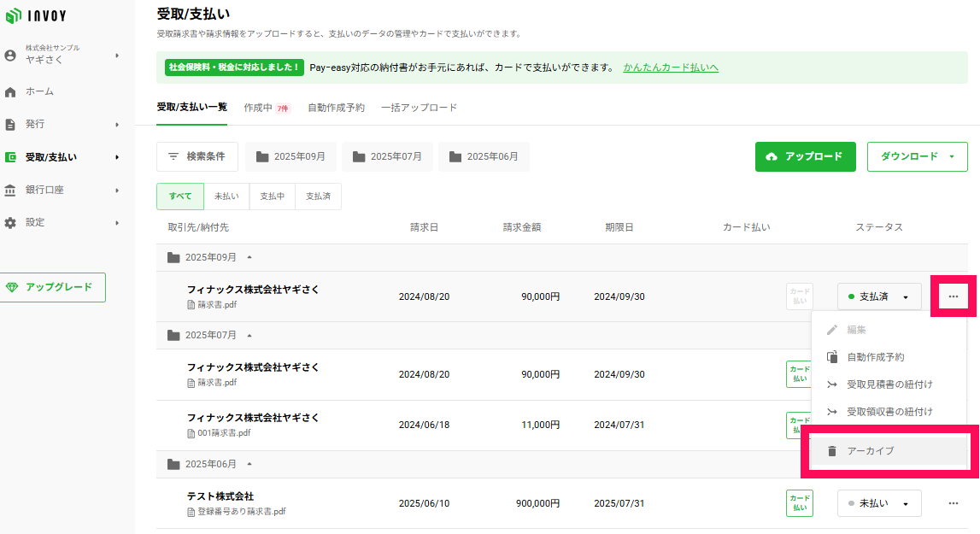This screenshot has width=980, height=534.
Task: Open the 検索条件 button
Action: click(x=197, y=156)
